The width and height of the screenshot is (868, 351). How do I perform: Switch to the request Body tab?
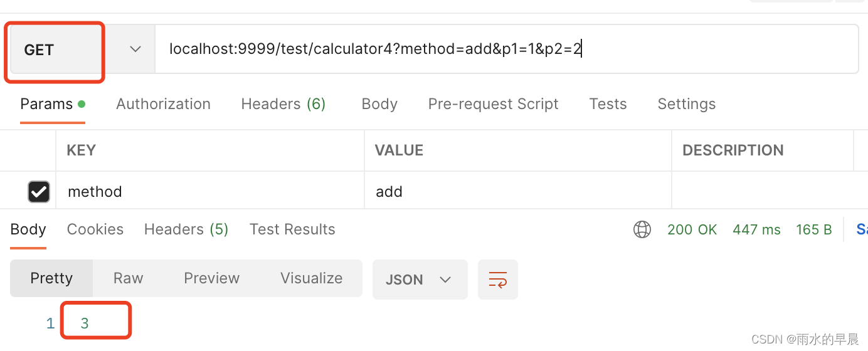pyautogui.click(x=379, y=104)
